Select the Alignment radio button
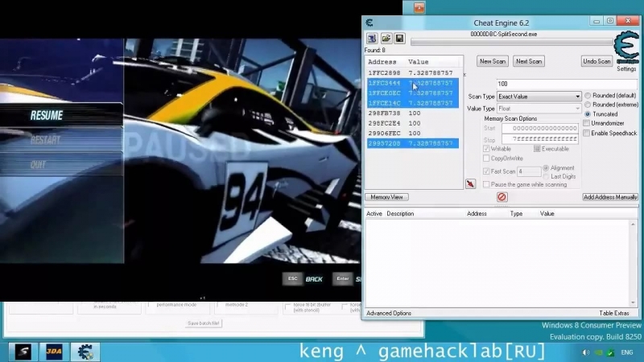This screenshot has height=362, width=644. pos(546,168)
